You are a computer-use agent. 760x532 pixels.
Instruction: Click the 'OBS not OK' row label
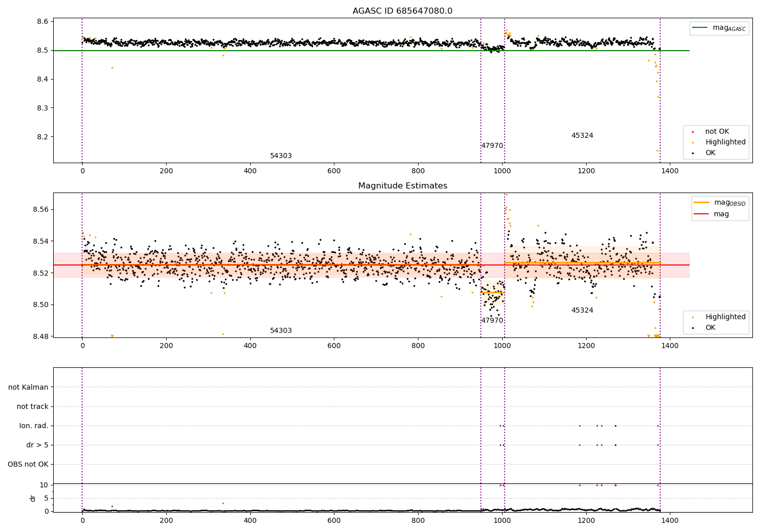[x=28, y=465]
